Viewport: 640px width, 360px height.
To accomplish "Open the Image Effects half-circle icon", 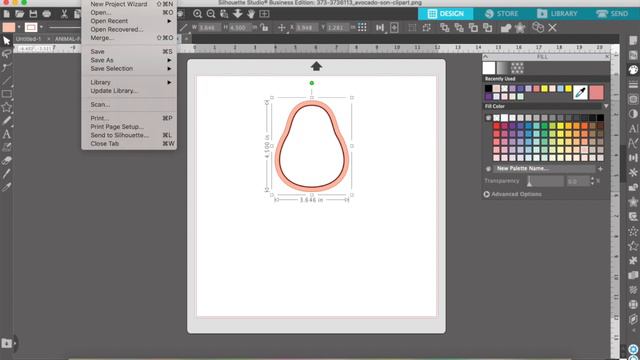I will [x=633, y=113].
